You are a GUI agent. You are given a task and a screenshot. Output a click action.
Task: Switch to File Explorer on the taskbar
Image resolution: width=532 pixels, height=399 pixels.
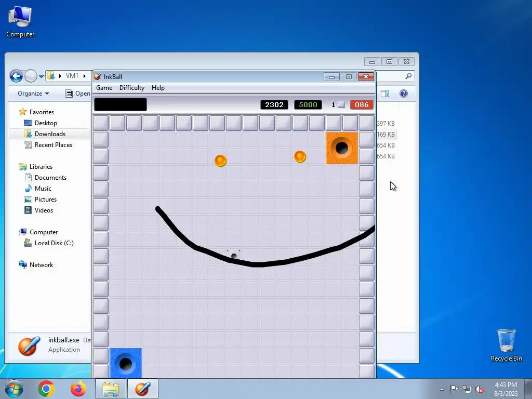[111, 389]
